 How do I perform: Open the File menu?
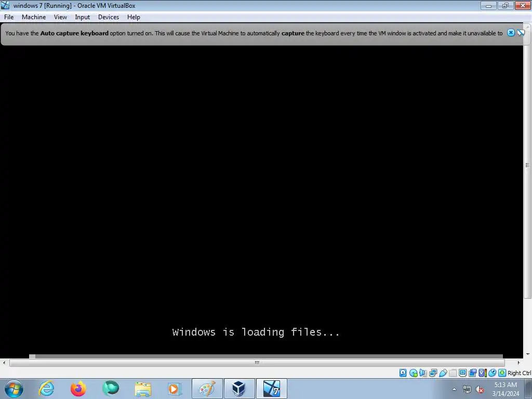click(x=9, y=17)
